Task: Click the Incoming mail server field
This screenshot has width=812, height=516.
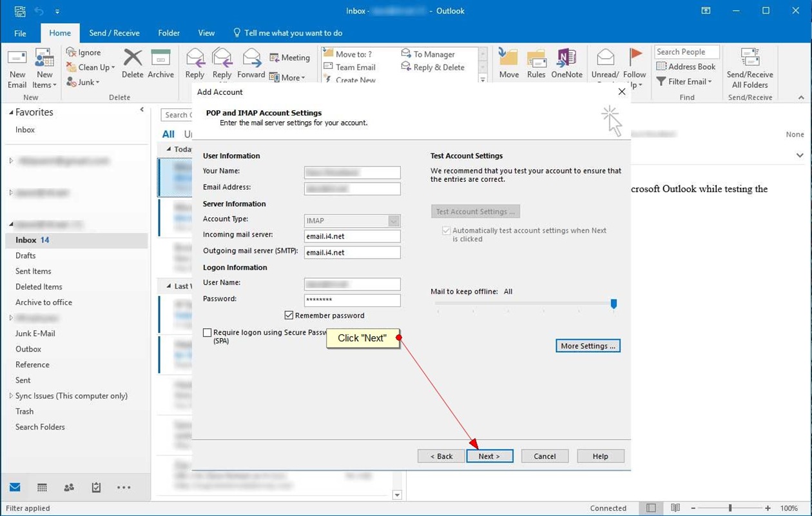Action: [353, 236]
